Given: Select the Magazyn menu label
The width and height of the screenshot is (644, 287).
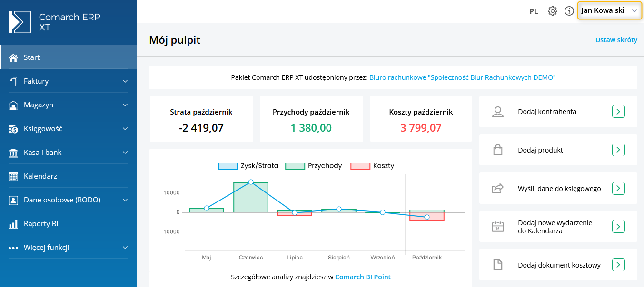Looking at the screenshot, I should coord(39,105).
